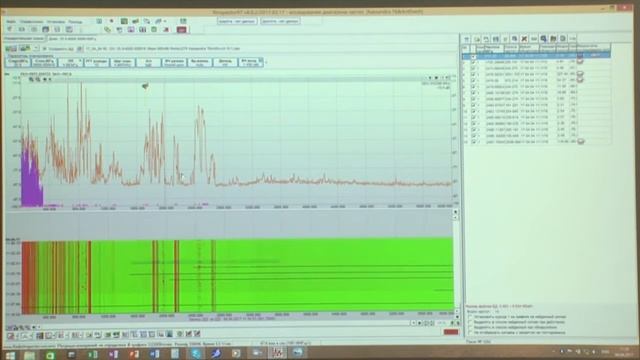This screenshot has width=640, height=360.
Task: Click the purple highlighted band in the spectrum chart
Action: point(32,179)
